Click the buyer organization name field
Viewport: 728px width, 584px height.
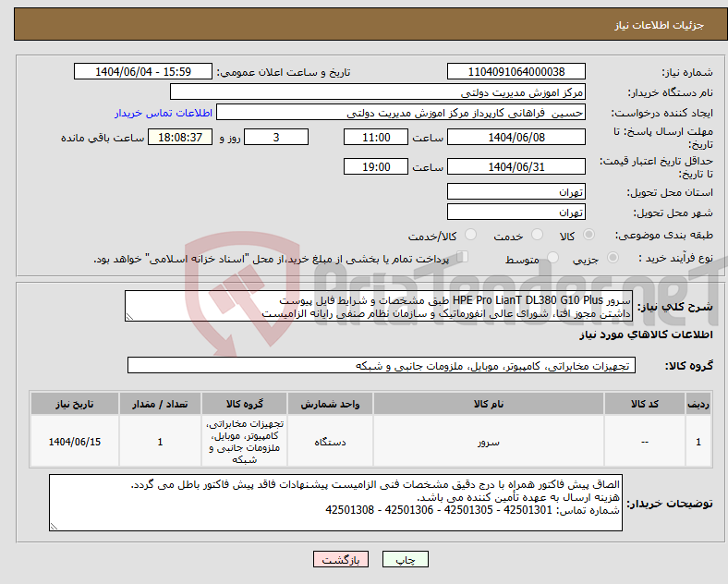click(x=378, y=92)
